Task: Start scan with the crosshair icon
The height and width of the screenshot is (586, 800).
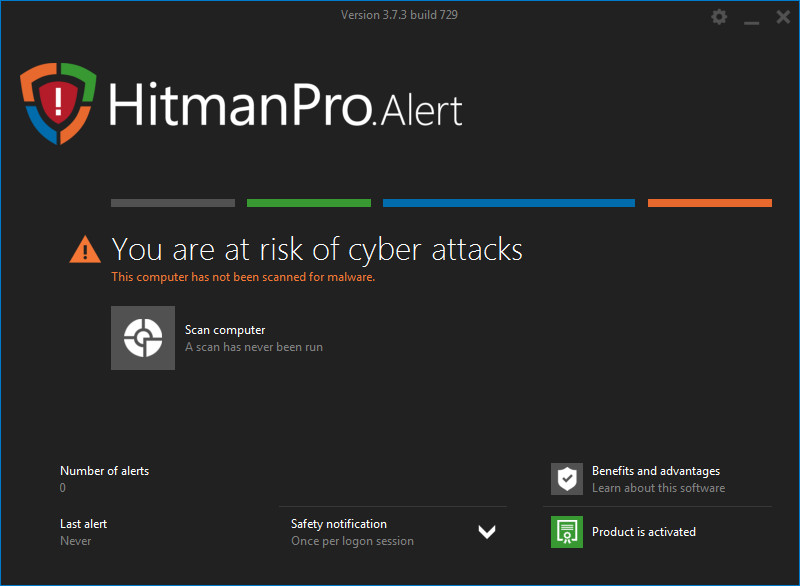Action: 143,338
